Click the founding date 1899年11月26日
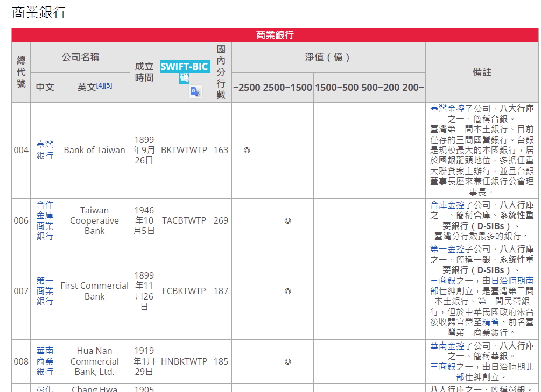The height and width of the screenshot is (392, 541). [144, 291]
